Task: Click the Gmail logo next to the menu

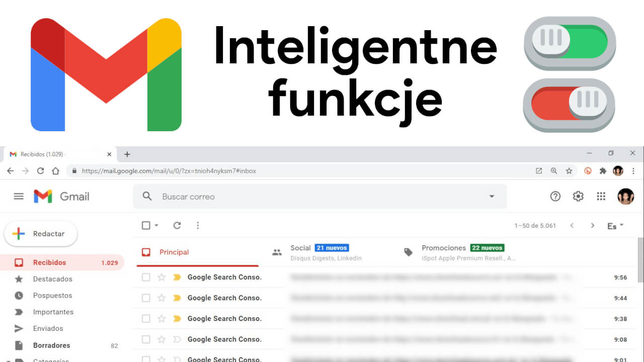Action: (61, 197)
